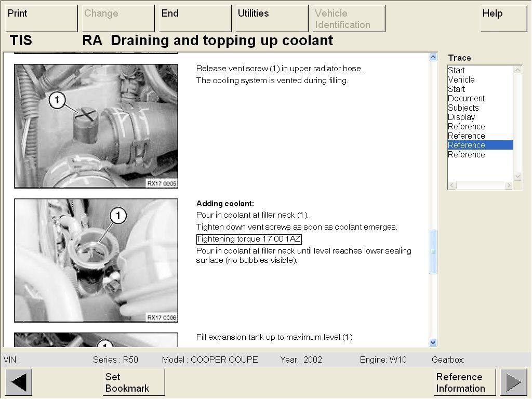Image resolution: width=532 pixels, height=399 pixels.
Task: Click the vent screw radiator hose image
Action: click(x=96, y=126)
